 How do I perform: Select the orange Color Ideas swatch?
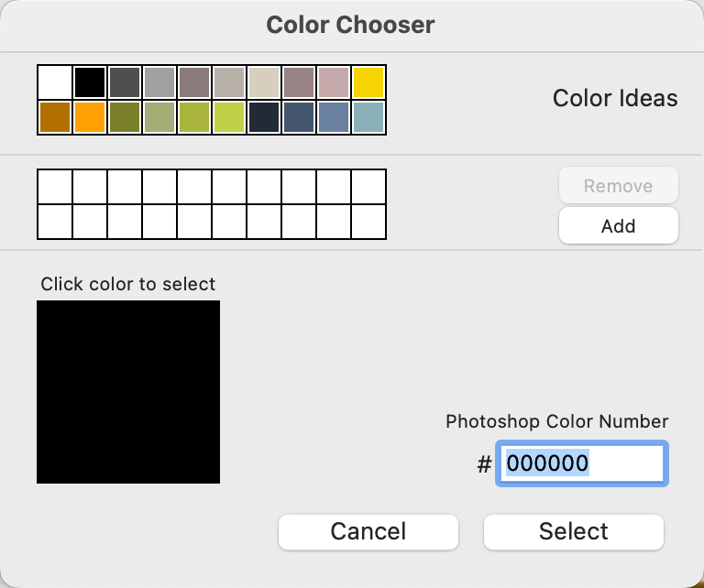click(90, 117)
